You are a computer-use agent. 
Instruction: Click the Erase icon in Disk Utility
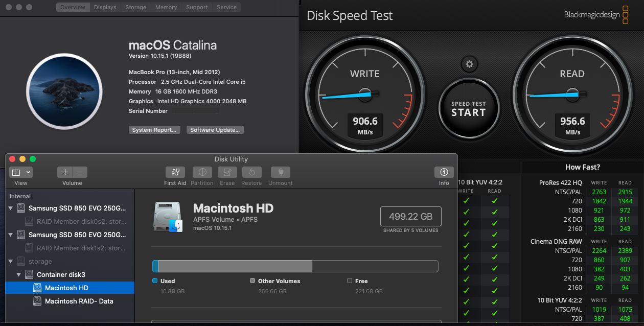point(227,172)
